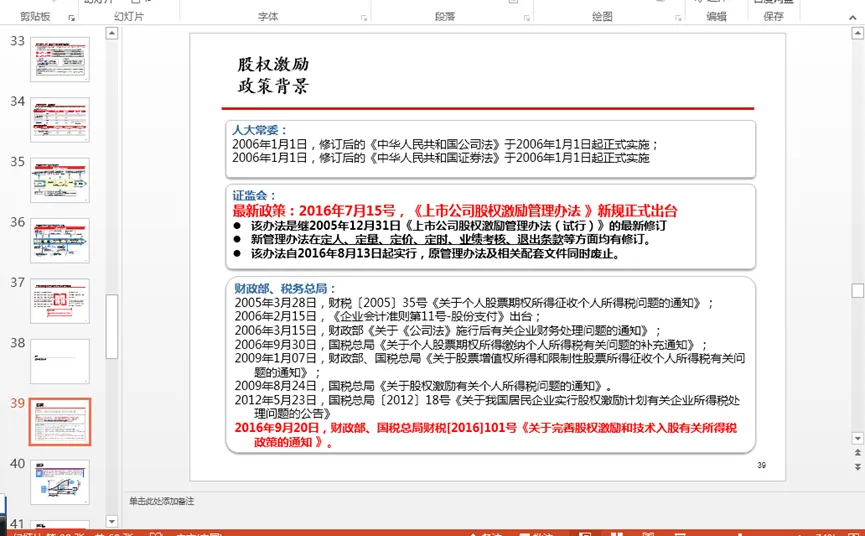This screenshot has width=865, height=536.
Task: Collapse the ribbon with the chevron
Action: click(852, 18)
